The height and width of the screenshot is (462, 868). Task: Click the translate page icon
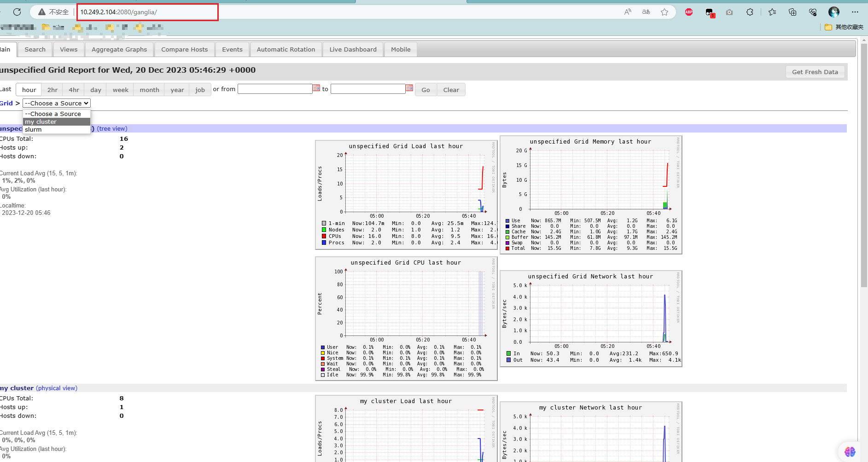(x=646, y=12)
